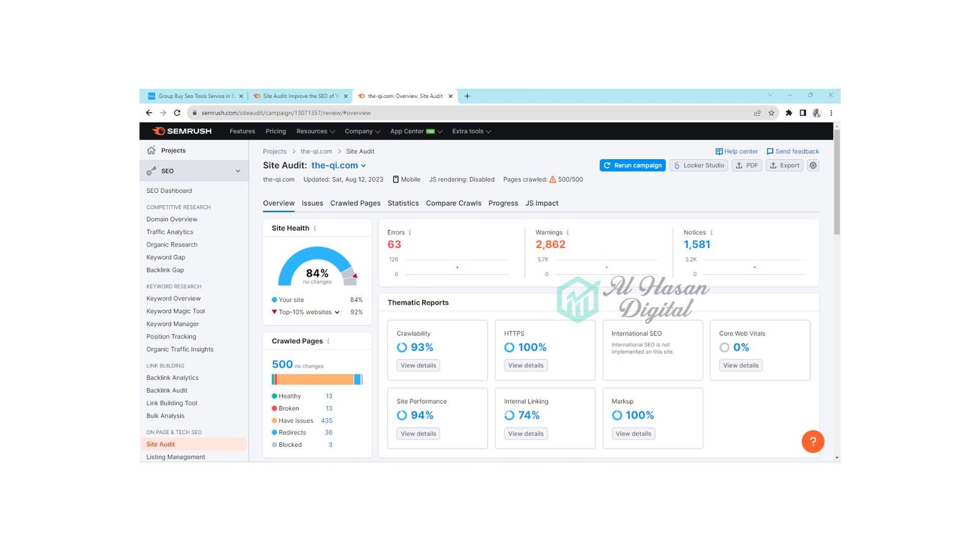Screen dimensions: 980x551
Task: Click the orange help question button
Action: pos(813,441)
